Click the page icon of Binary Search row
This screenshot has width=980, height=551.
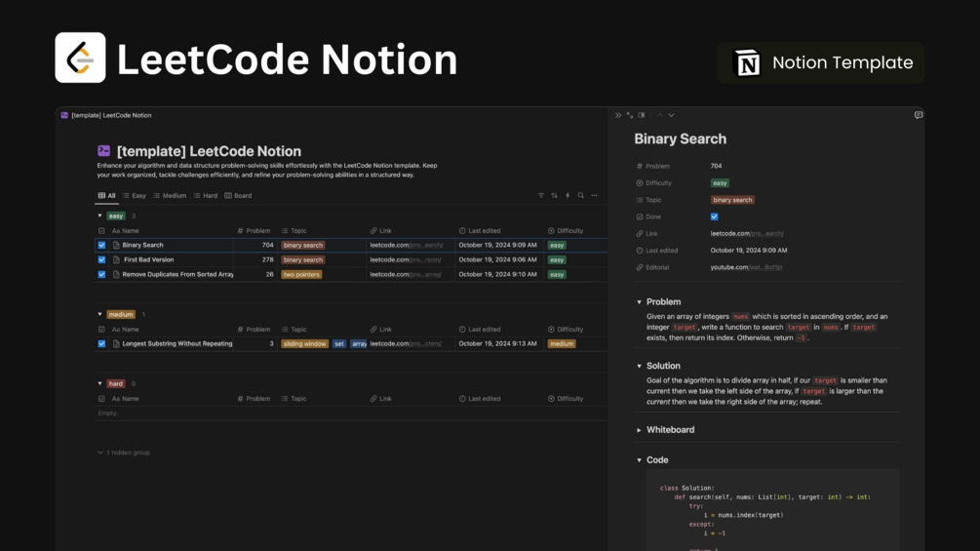tap(116, 246)
